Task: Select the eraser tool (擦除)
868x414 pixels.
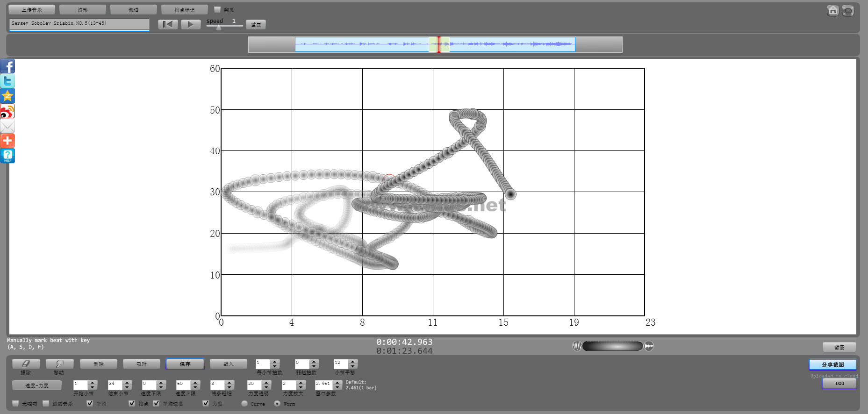Action: point(26,364)
